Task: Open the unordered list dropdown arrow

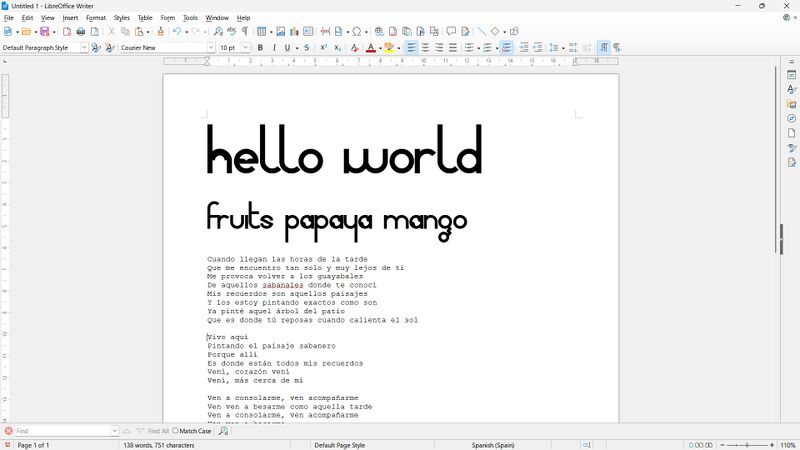Action: point(479,48)
